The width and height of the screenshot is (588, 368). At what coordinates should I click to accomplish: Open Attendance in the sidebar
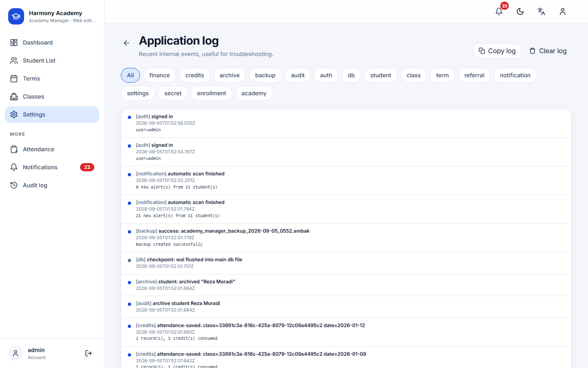click(52, 149)
